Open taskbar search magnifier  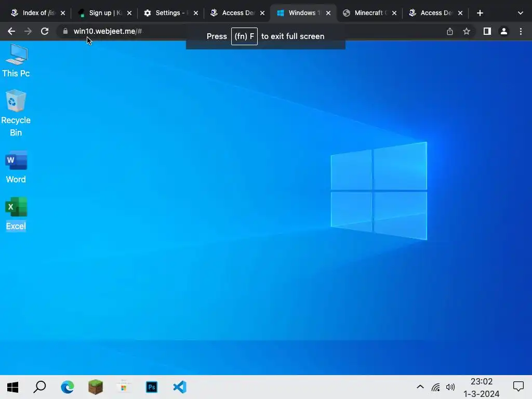tap(39, 387)
